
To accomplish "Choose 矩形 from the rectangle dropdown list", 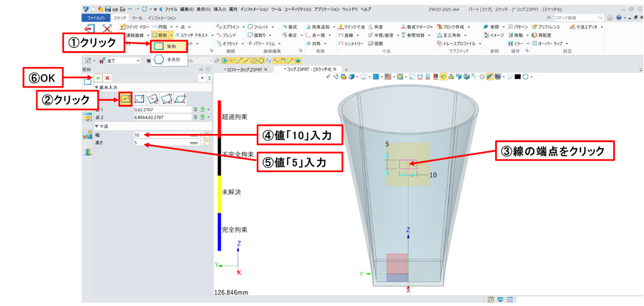I will coord(169,46).
